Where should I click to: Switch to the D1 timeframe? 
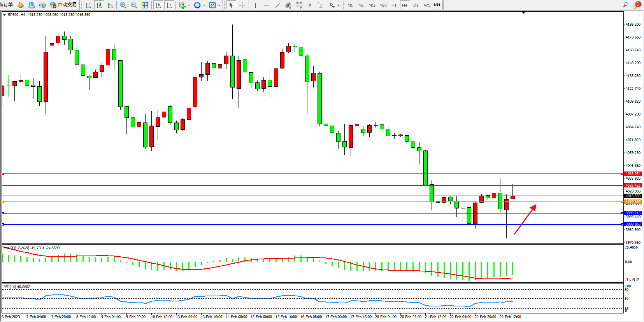[x=416, y=5]
